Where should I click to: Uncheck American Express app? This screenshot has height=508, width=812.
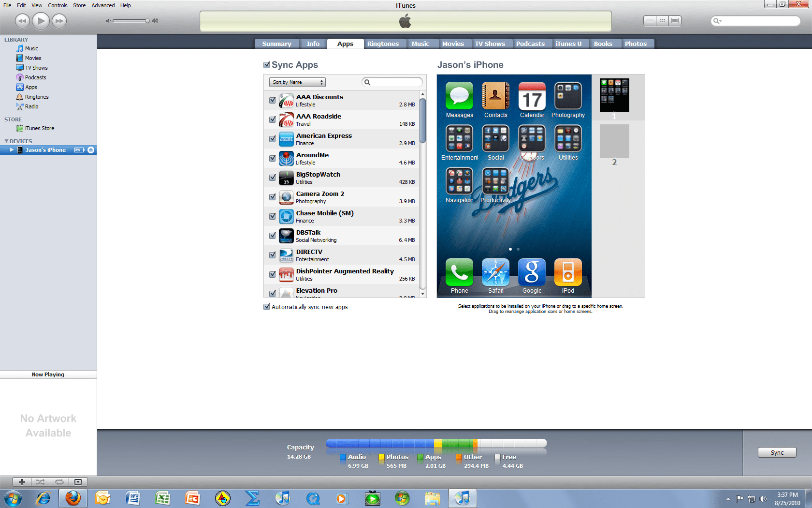(x=273, y=139)
